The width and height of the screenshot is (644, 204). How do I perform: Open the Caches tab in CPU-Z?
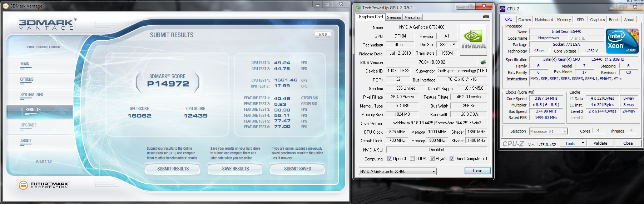[524, 20]
